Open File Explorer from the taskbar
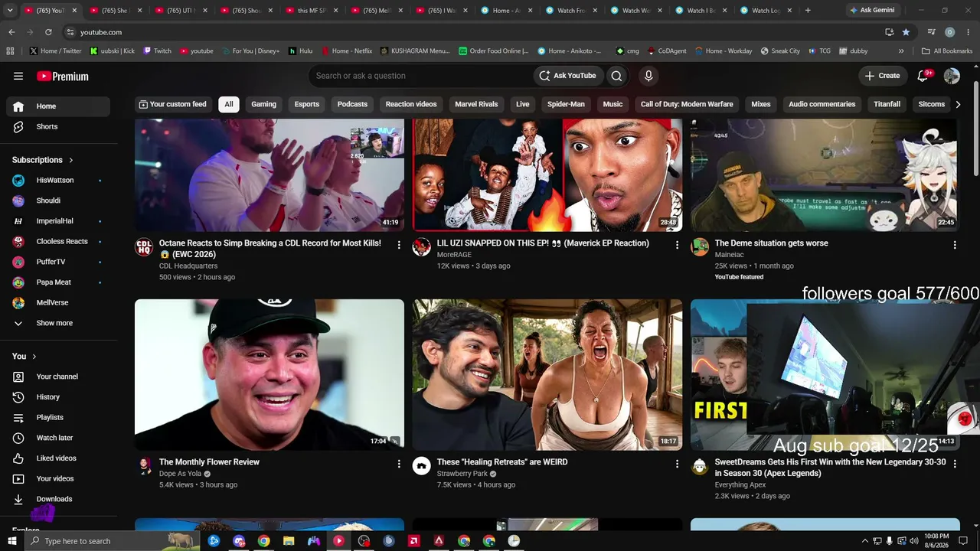 coord(289,541)
